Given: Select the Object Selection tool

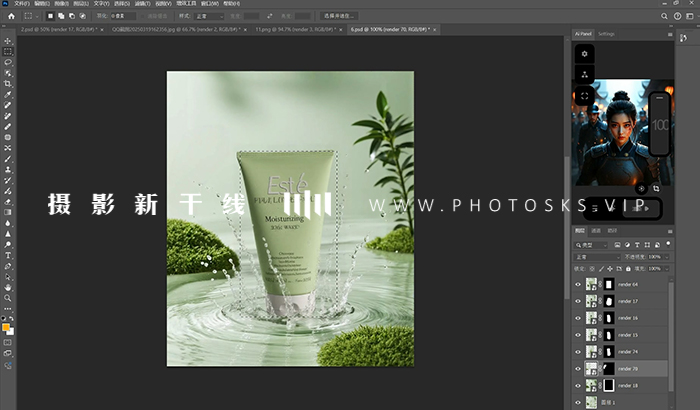Looking at the screenshot, I should pyautogui.click(x=8, y=73).
